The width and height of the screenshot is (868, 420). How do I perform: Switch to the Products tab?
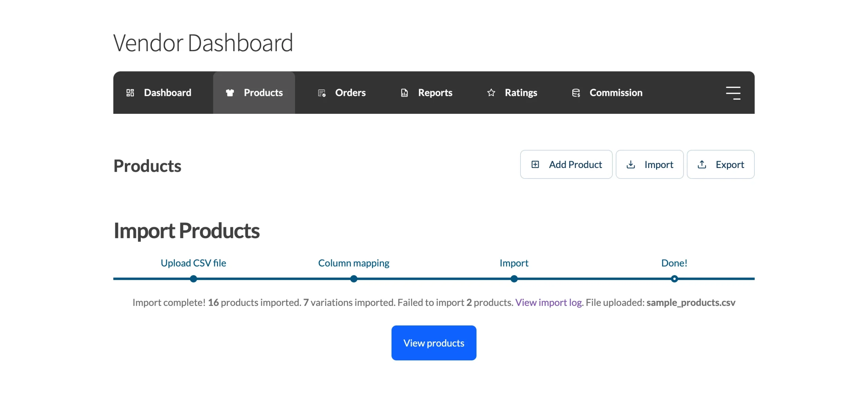point(254,93)
